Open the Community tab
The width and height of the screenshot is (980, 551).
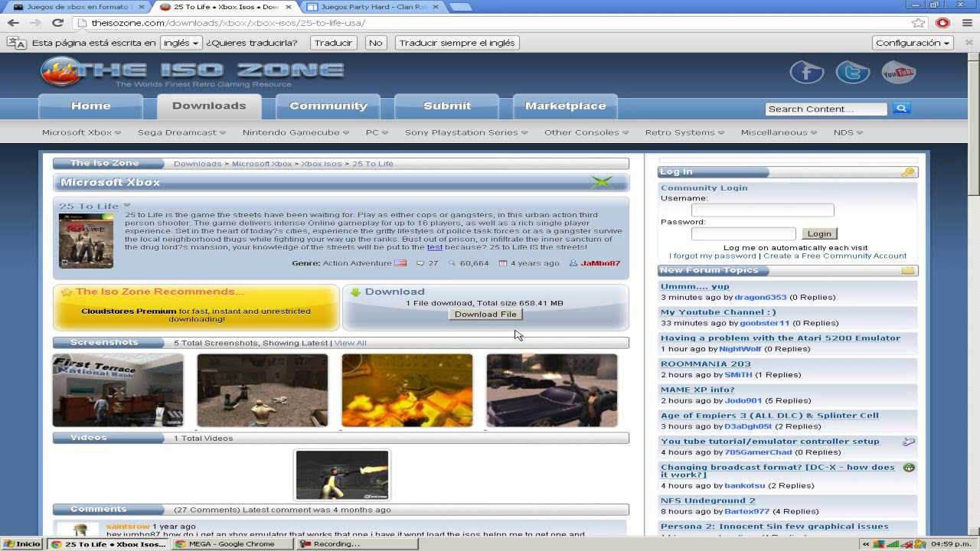click(x=328, y=106)
